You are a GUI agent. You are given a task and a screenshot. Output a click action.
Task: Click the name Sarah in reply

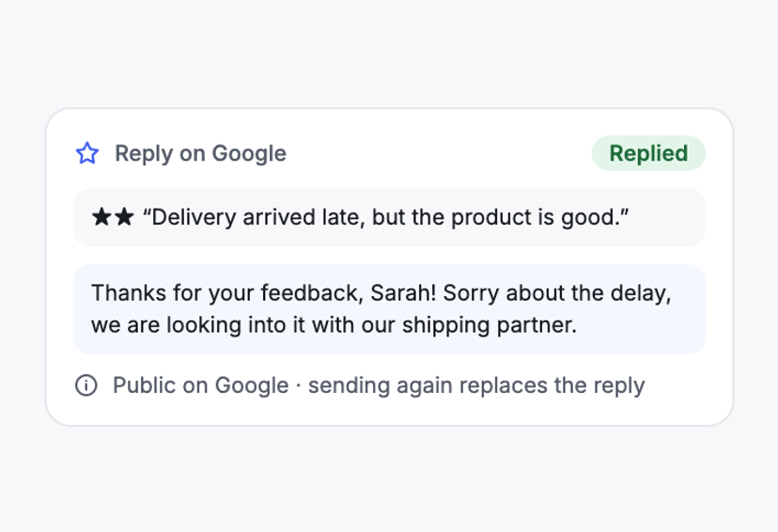[402, 293]
